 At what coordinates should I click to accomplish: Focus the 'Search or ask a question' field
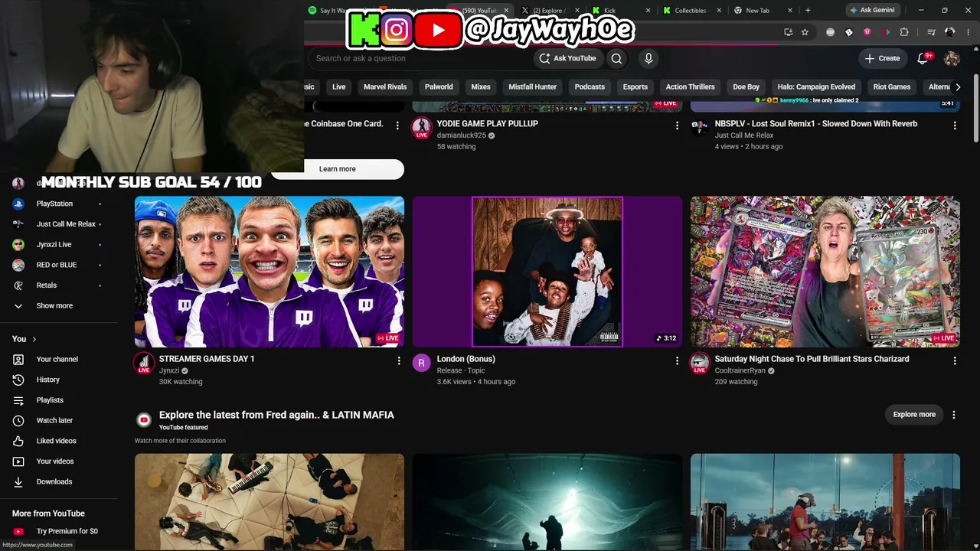[x=420, y=58]
